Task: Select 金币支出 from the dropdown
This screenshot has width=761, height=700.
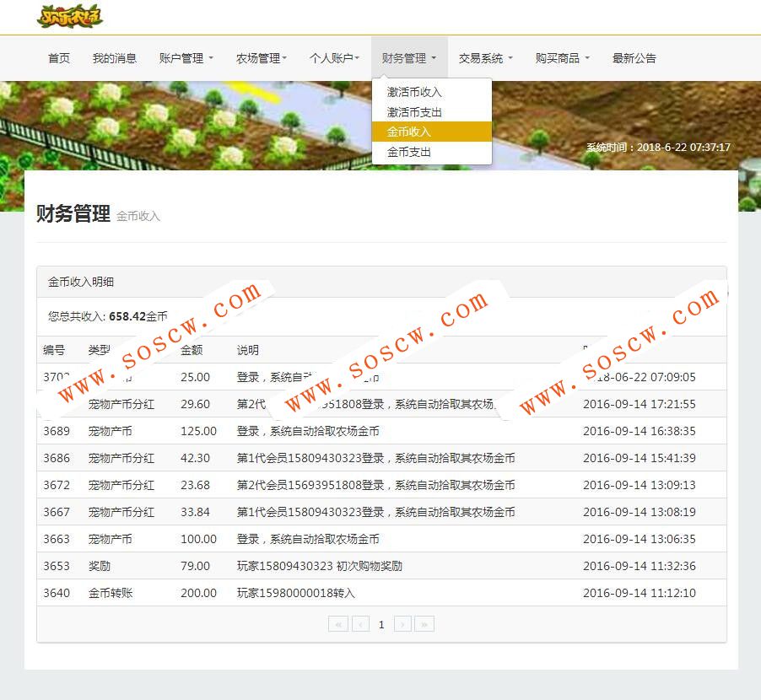Action: pos(432,152)
